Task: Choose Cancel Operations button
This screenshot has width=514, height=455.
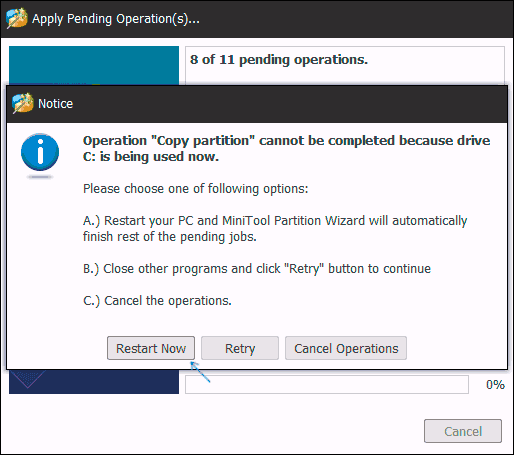Action: click(346, 348)
